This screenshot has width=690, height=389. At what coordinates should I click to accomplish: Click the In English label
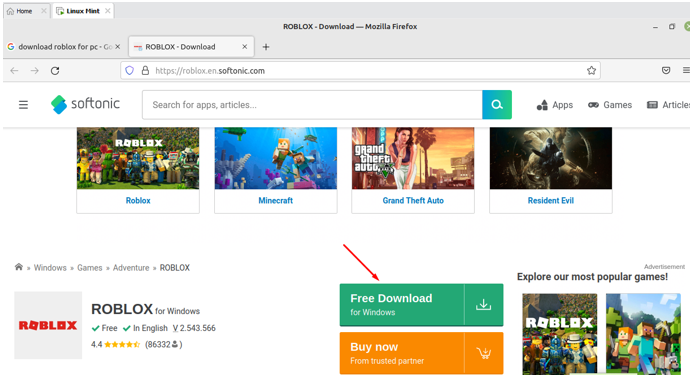145,328
